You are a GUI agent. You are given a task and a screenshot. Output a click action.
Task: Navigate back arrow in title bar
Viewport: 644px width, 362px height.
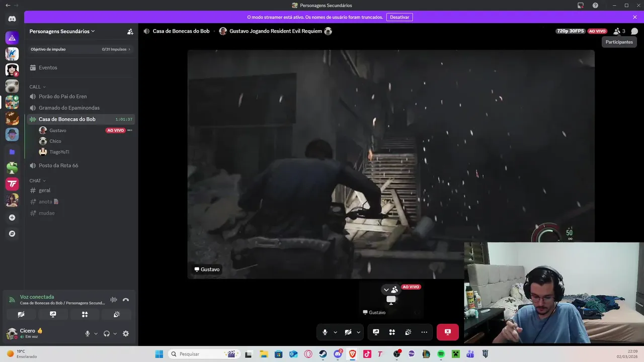[x=8, y=6]
